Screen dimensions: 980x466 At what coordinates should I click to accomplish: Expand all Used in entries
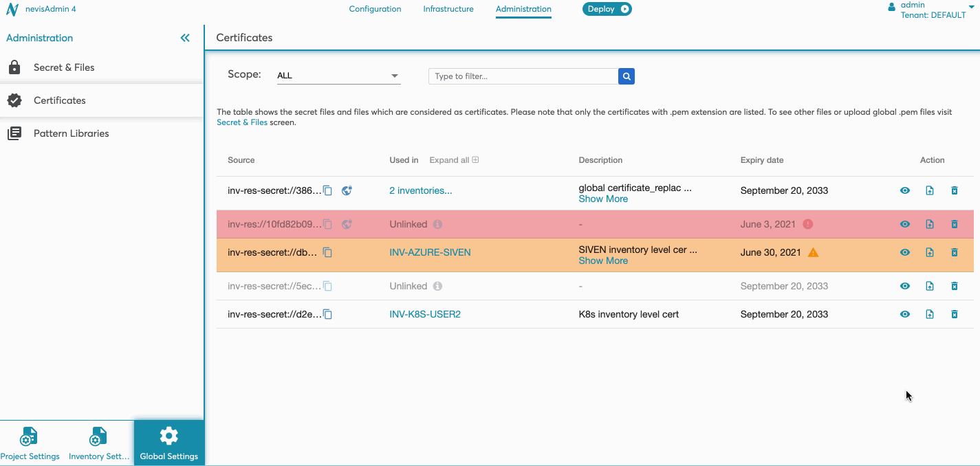pos(454,160)
